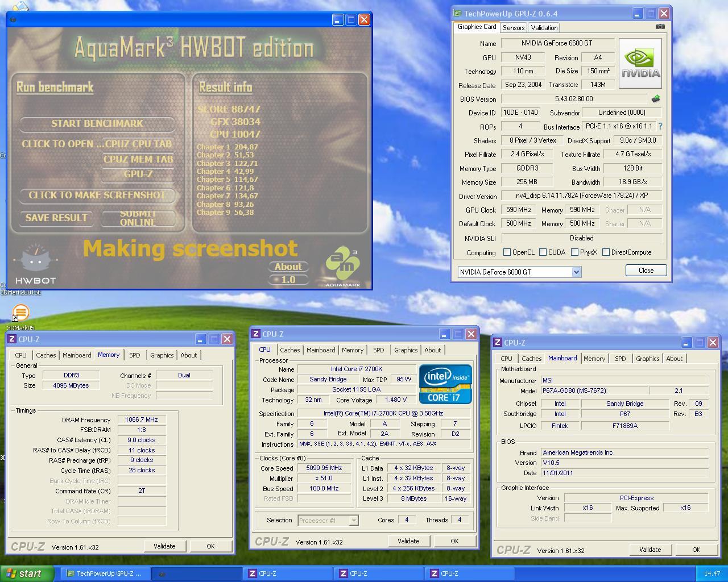Click the NVIDIA logo in GPU-Z
Image resolution: width=728 pixels, height=582 pixels.
click(640, 63)
